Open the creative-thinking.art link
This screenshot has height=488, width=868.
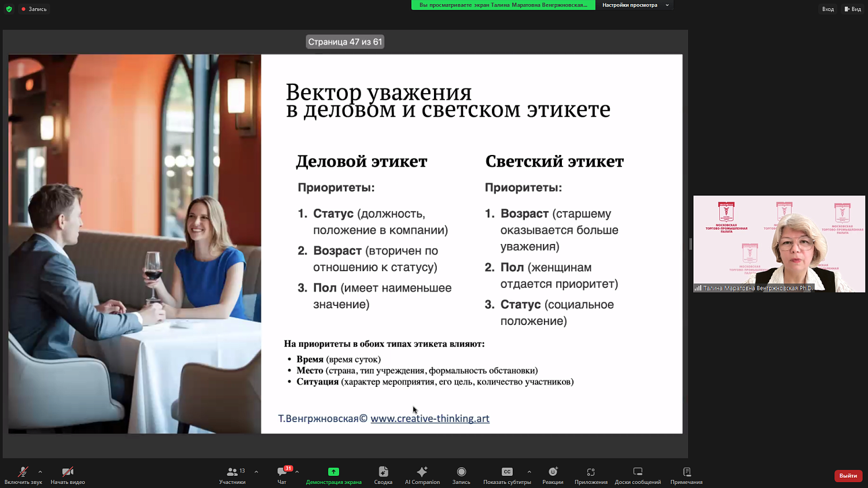429,418
